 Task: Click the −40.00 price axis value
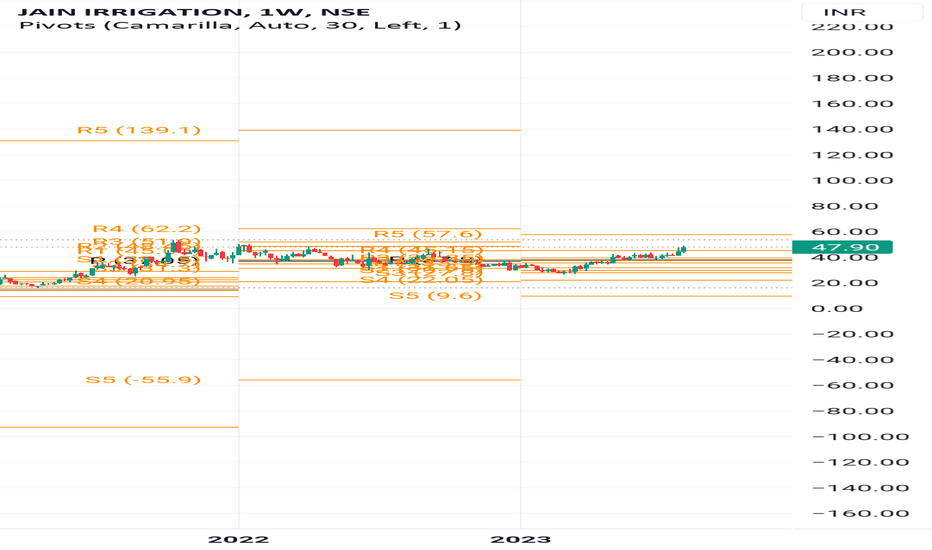[852, 360]
